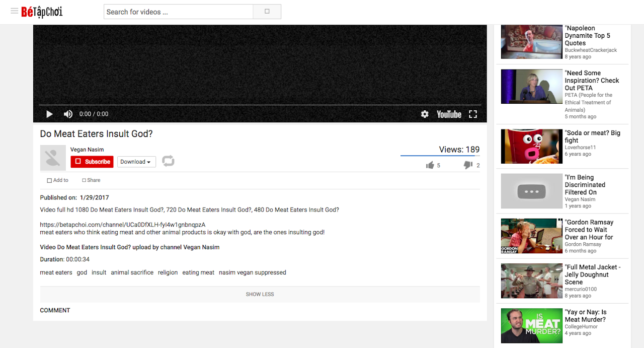Click the video progress bar
The width and height of the screenshot is (644, 348).
[x=260, y=105]
